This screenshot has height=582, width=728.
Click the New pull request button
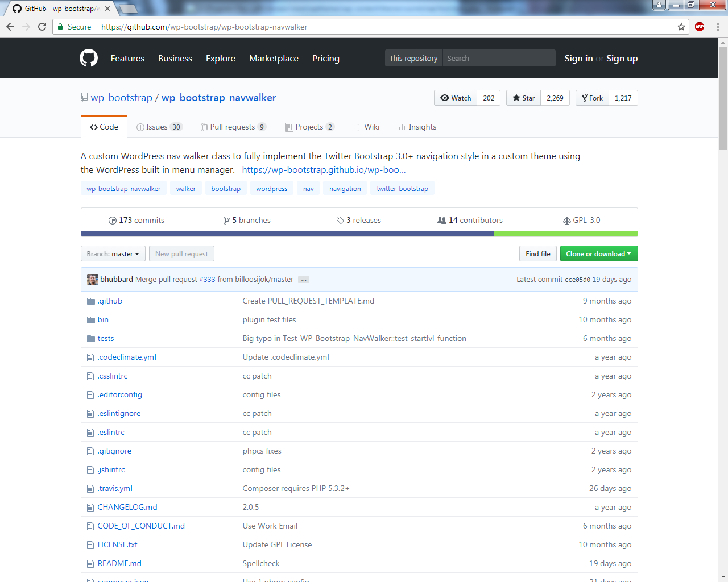pos(181,253)
